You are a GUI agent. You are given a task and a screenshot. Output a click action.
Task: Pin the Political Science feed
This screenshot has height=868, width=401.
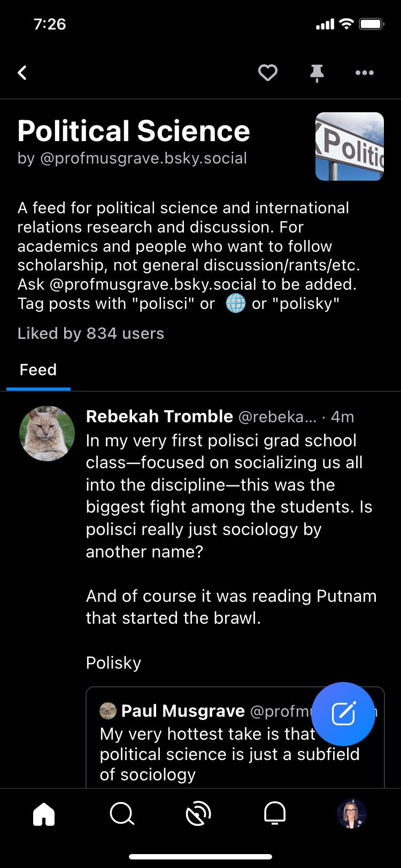(x=317, y=73)
